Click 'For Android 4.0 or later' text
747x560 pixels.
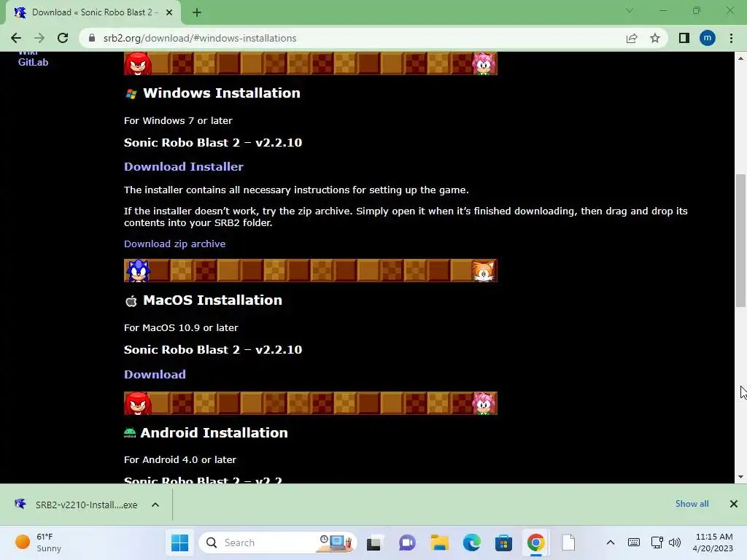(179, 460)
